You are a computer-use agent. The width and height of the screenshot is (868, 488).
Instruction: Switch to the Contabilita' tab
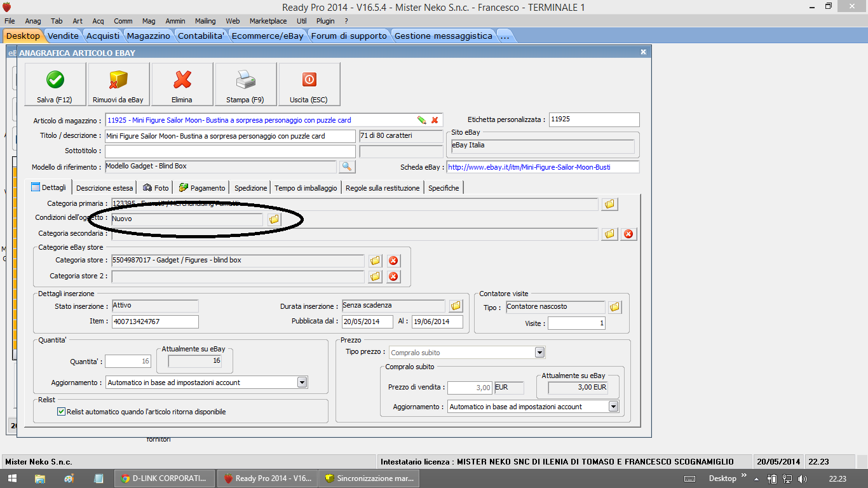pyautogui.click(x=201, y=36)
